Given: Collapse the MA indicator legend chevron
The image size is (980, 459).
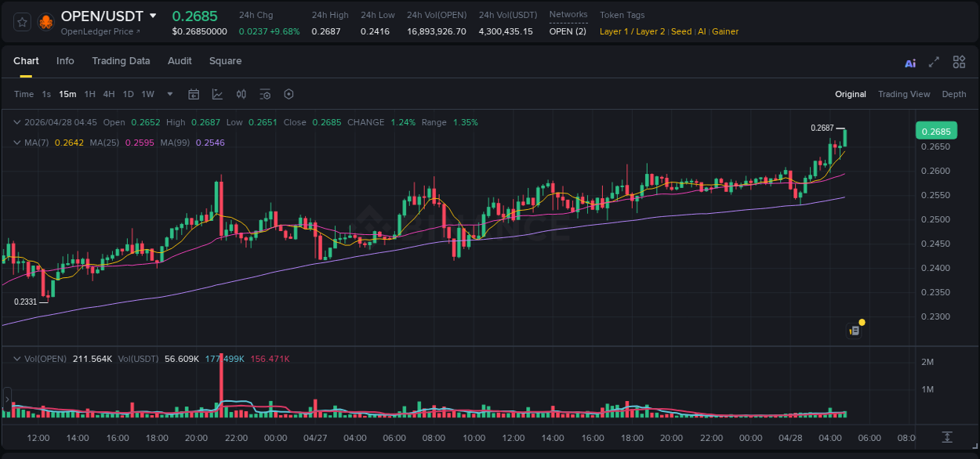Looking at the screenshot, I should click(17, 143).
